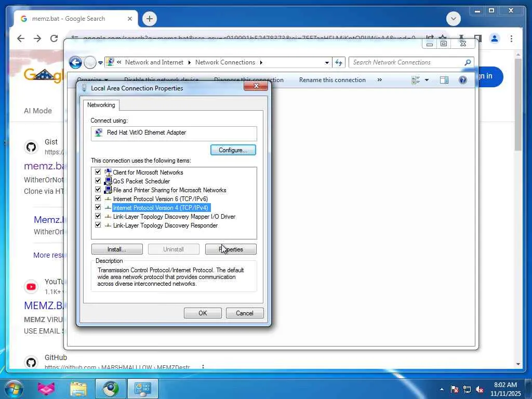532x399 pixels.
Task: Expand arrow after Network and Internet breadcrumb
Action: coord(189,62)
